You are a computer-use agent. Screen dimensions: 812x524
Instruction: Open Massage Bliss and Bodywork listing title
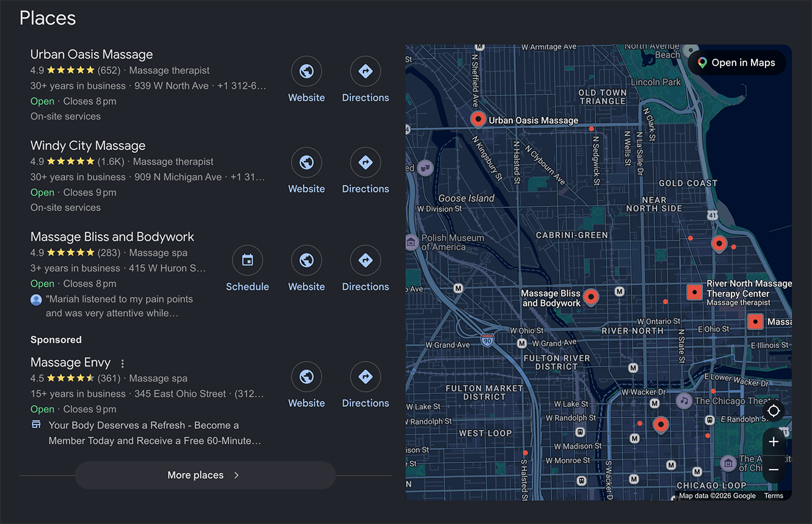tap(112, 237)
